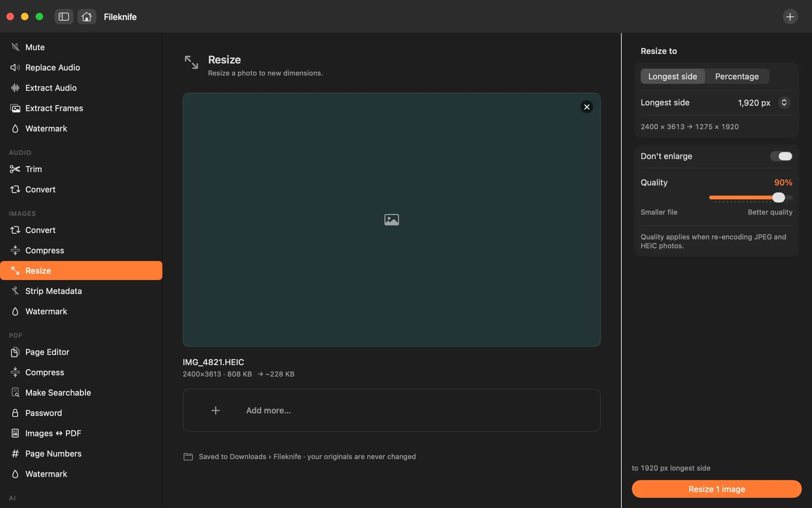This screenshot has width=812, height=508.
Task: Open the Strip Metadata tool
Action: point(81,291)
